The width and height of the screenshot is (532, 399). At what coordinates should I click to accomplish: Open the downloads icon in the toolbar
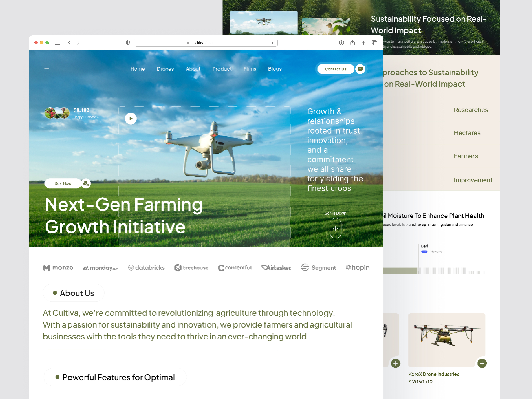341,43
